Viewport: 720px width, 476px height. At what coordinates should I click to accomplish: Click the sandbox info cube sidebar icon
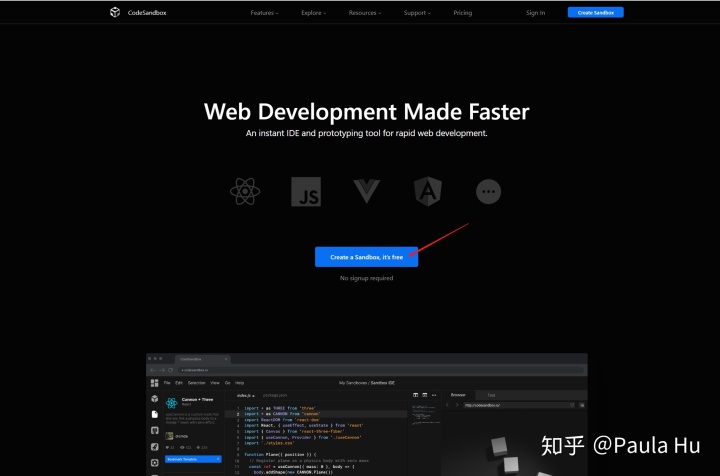(155, 399)
